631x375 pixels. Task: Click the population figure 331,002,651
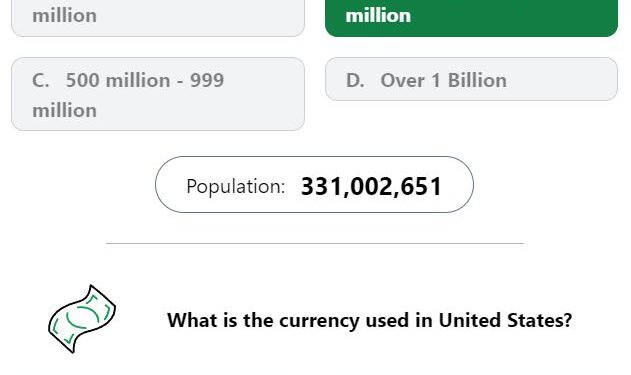371,187
